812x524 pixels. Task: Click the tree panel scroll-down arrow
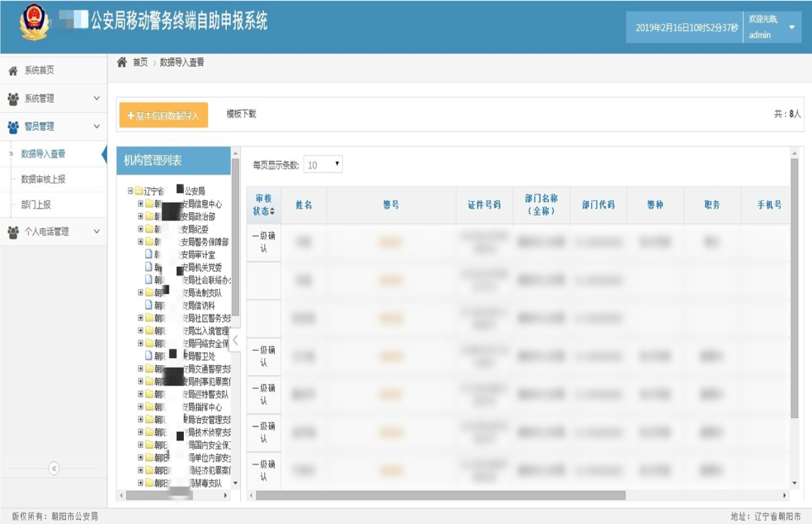tap(235, 483)
